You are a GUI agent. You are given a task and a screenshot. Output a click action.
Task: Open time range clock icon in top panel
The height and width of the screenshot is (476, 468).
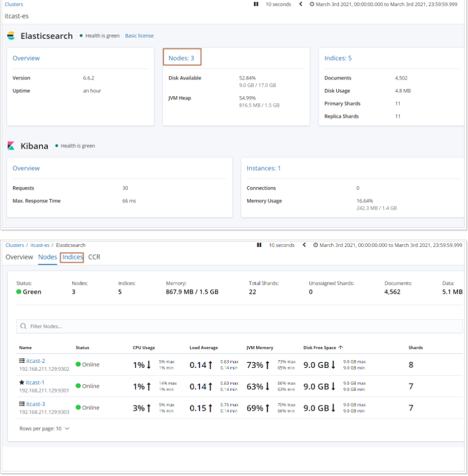pos(312,5)
